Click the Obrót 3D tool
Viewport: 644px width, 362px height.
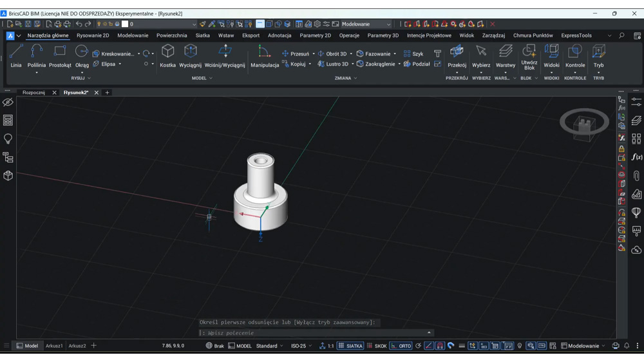[332, 54]
